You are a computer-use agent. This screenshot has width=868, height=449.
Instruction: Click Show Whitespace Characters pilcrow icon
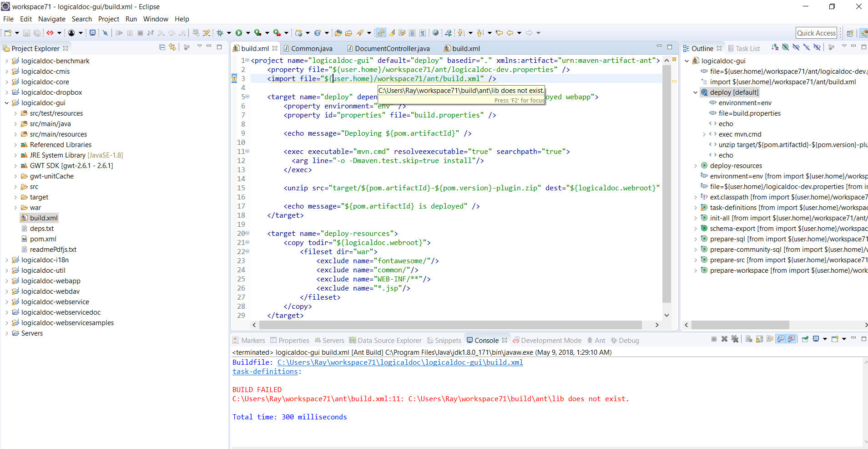(x=423, y=33)
